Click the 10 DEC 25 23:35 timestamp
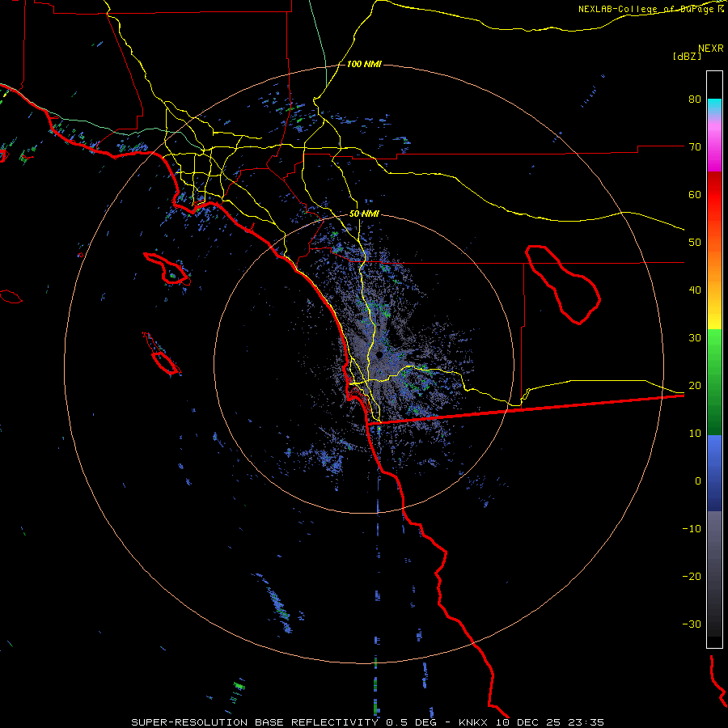 click(550, 722)
